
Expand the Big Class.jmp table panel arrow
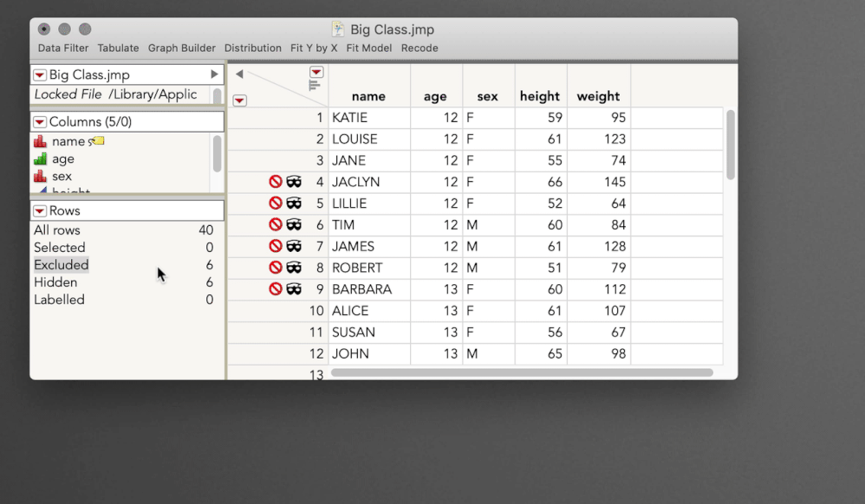[x=214, y=74]
